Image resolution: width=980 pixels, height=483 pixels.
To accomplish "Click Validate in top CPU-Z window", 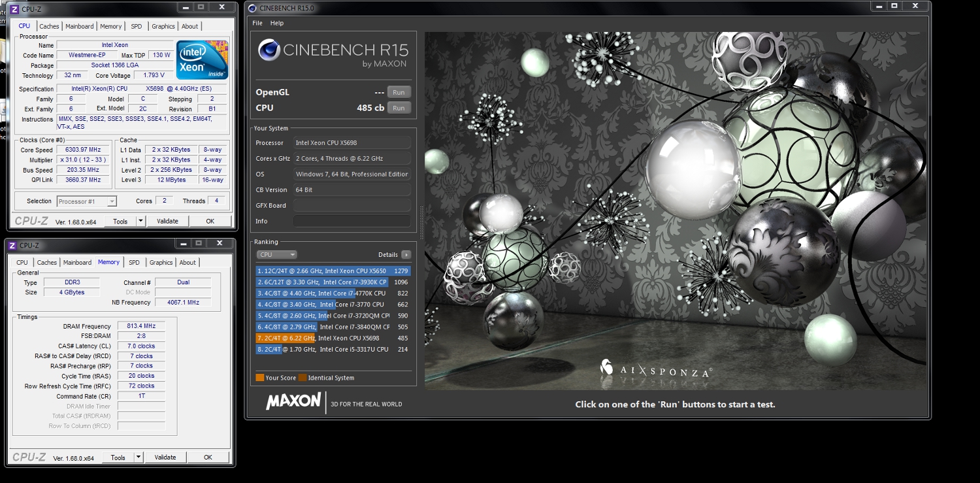I will (167, 222).
